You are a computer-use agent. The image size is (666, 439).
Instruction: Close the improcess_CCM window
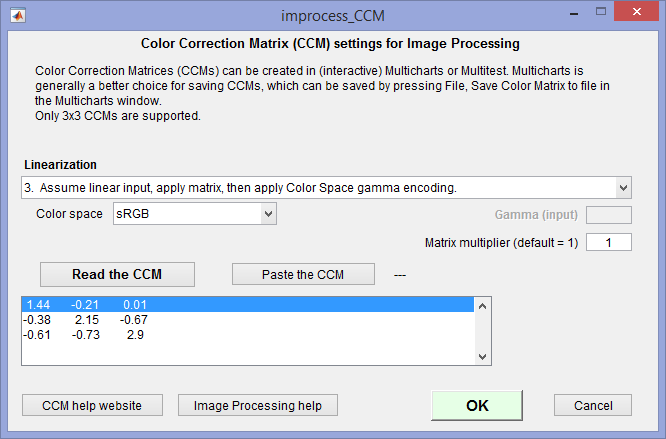pyautogui.click(x=636, y=11)
